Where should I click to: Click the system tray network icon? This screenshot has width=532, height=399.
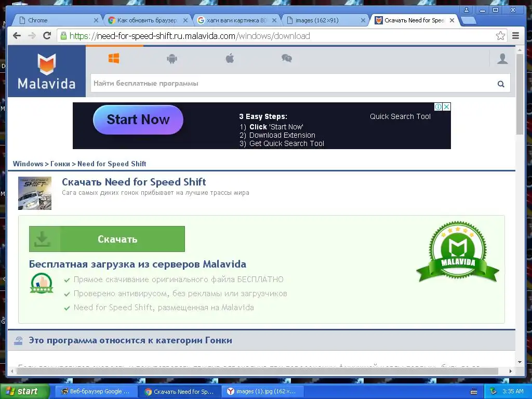point(493,392)
